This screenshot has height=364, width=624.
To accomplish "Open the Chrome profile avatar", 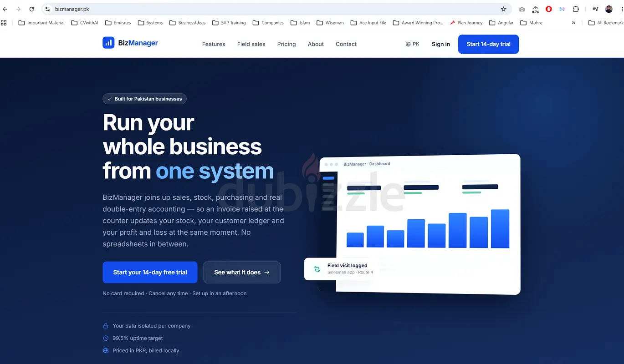I will [609, 9].
